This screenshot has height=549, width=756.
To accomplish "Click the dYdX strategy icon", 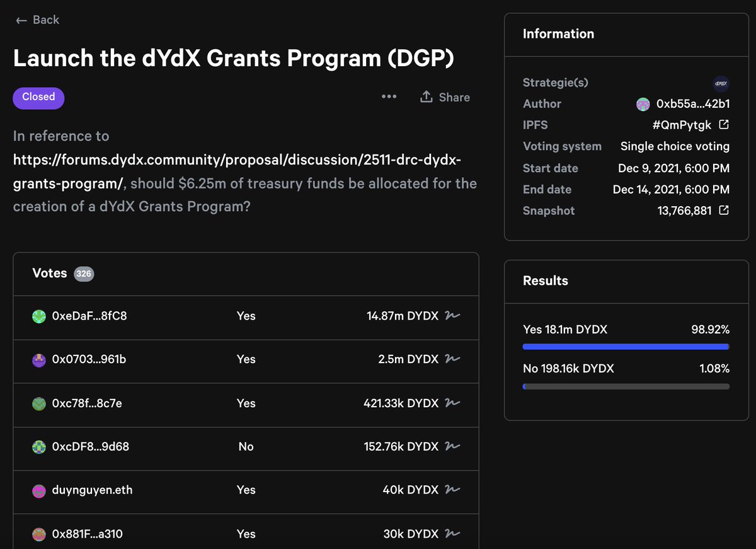I will tap(721, 83).
